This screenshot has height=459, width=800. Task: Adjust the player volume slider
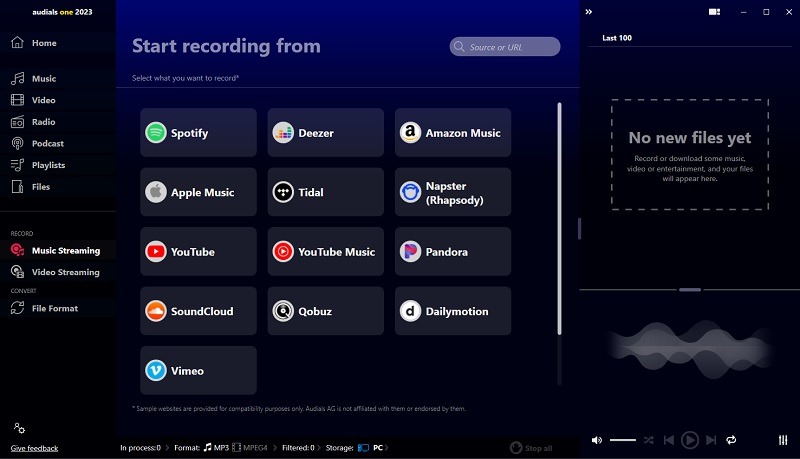coord(623,440)
